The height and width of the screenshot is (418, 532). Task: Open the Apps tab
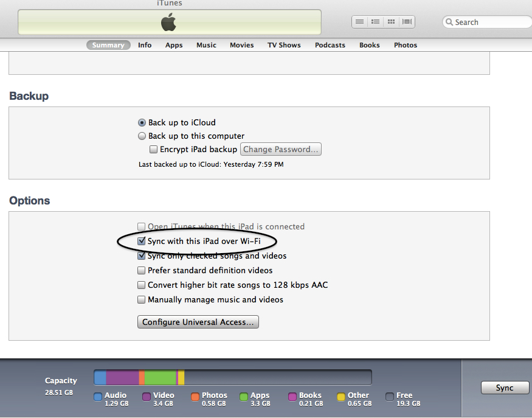point(174,45)
